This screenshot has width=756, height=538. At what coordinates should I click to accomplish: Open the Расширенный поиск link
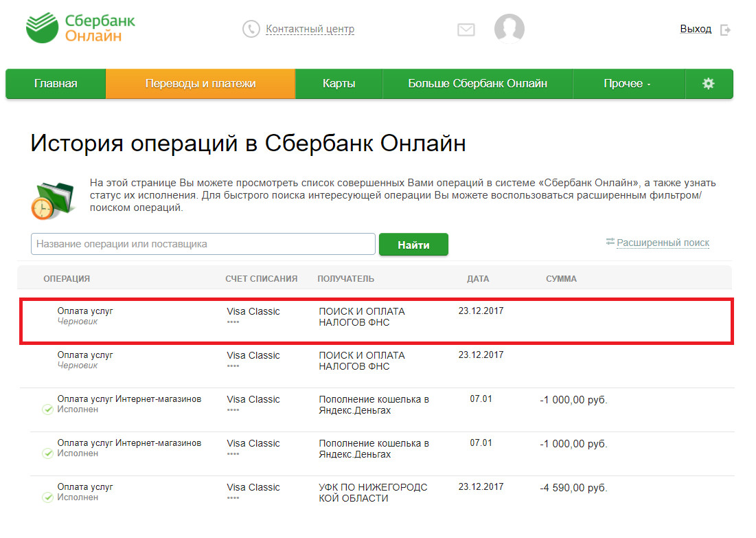click(x=663, y=243)
